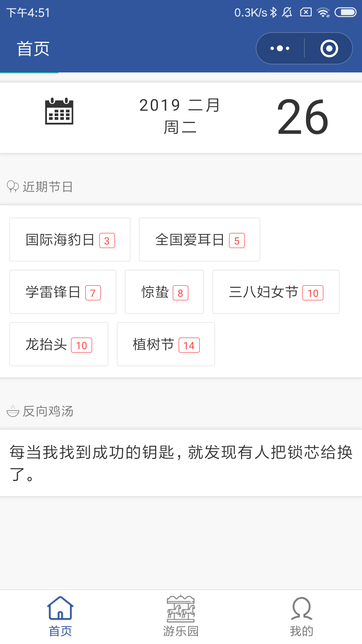Open the 三八妇女节 holiday tag

pos(276,292)
